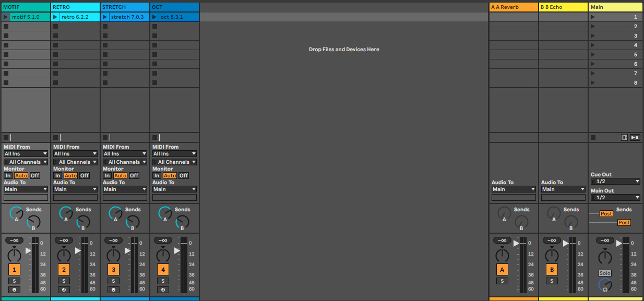Viewport: 644px width, 301px height.
Task: Launch the retro 6.2.2 clip
Action: pos(55,17)
